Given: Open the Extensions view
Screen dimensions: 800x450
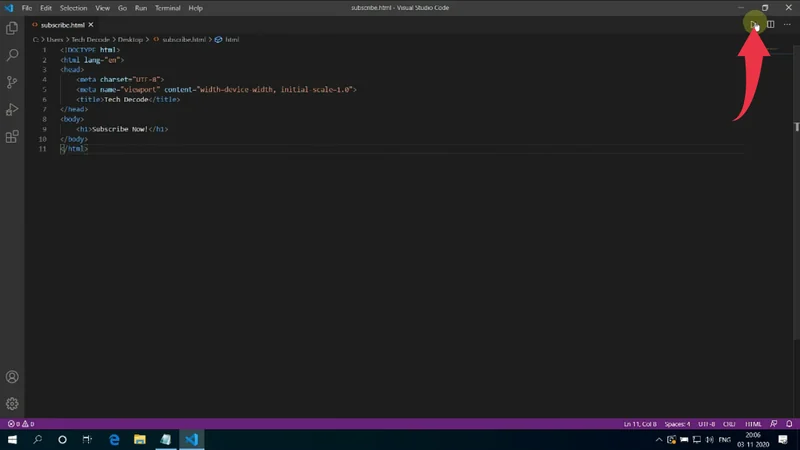Looking at the screenshot, I should tap(12, 137).
